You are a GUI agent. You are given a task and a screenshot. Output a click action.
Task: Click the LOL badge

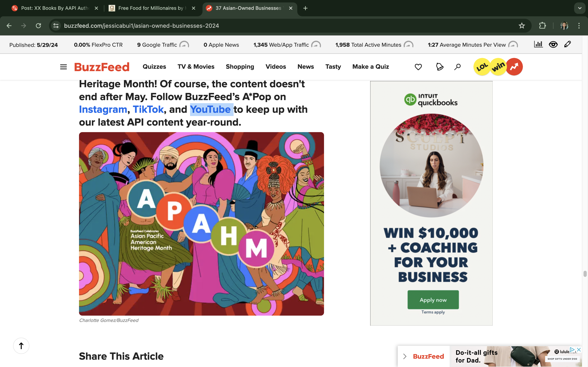[482, 67]
